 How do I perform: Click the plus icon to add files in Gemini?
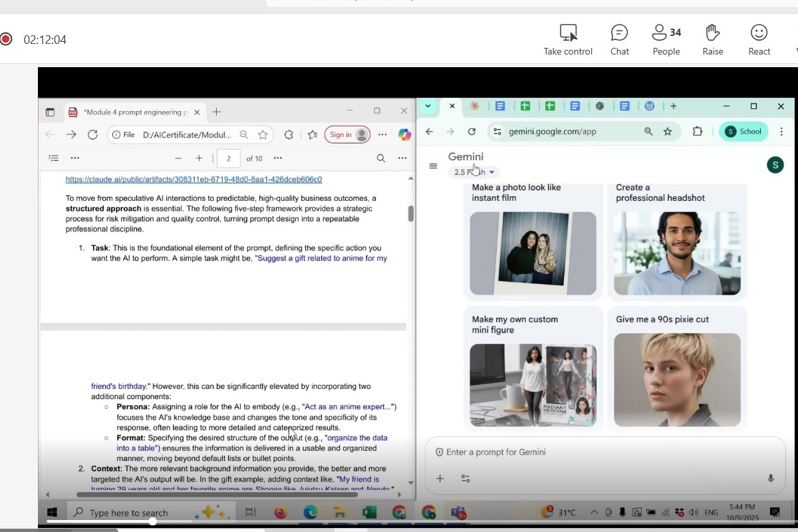(x=440, y=478)
